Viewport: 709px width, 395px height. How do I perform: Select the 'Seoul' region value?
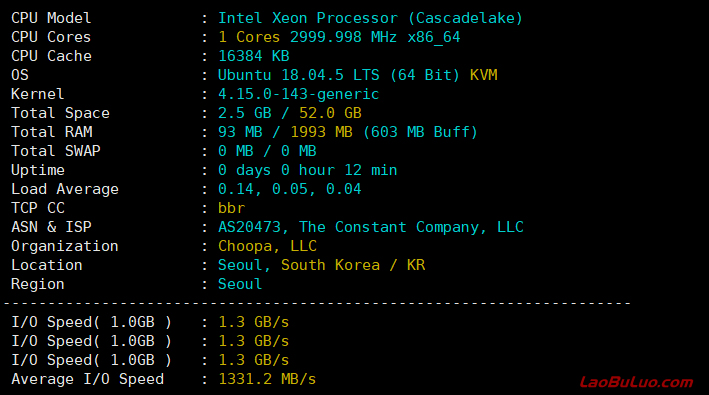click(240, 284)
